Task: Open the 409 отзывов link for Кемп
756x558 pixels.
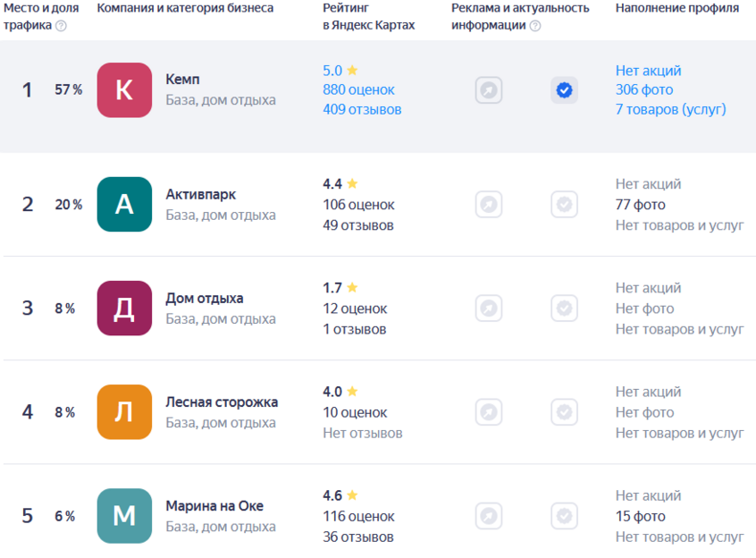Action: 362,109
